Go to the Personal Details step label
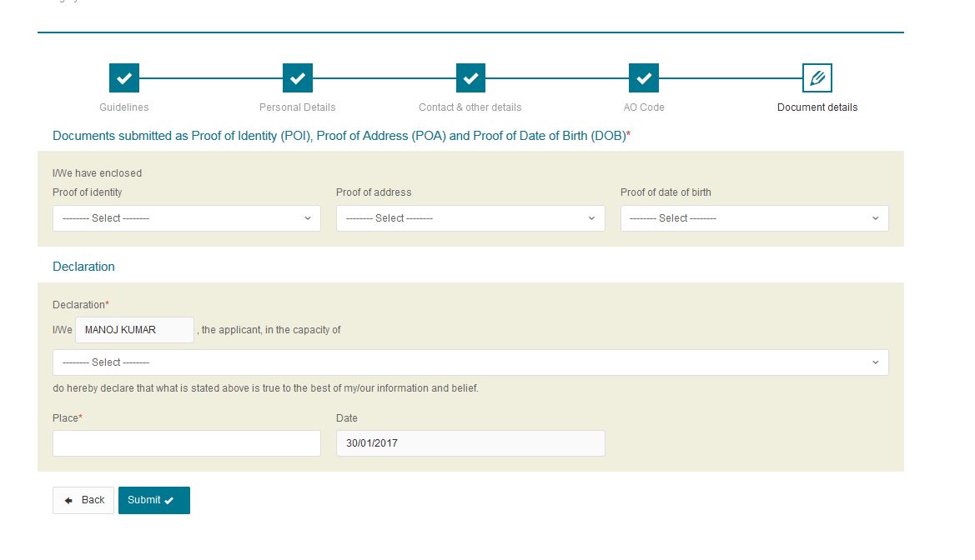This screenshot has width=975, height=560. pyautogui.click(x=298, y=107)
